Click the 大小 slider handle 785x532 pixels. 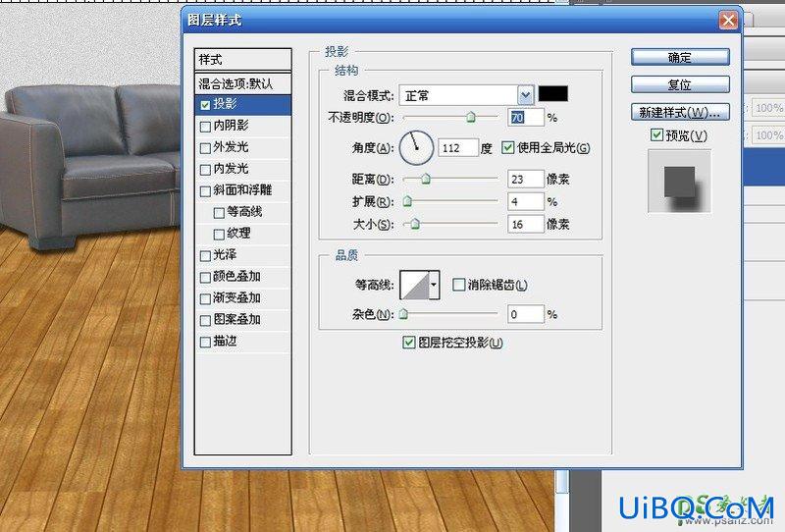pos(415,224)
